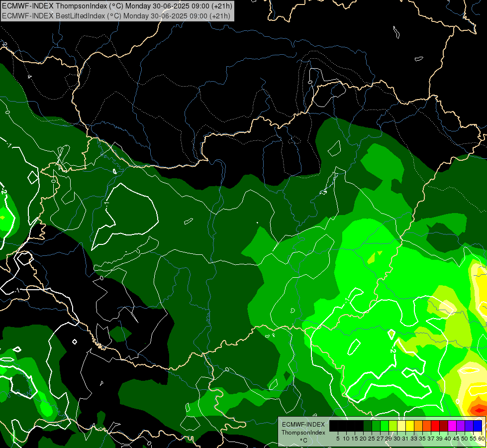The width and height of the screenshot is (487, 448).
Task: Click the legend tick value "60"
Action: click(x=482, y=439)
